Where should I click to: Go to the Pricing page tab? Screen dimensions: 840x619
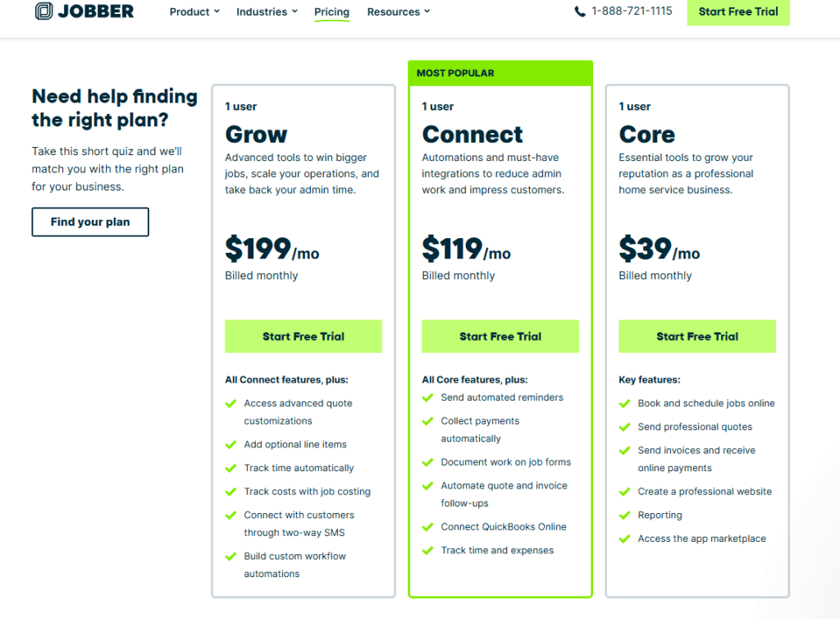tap(331, 11)
